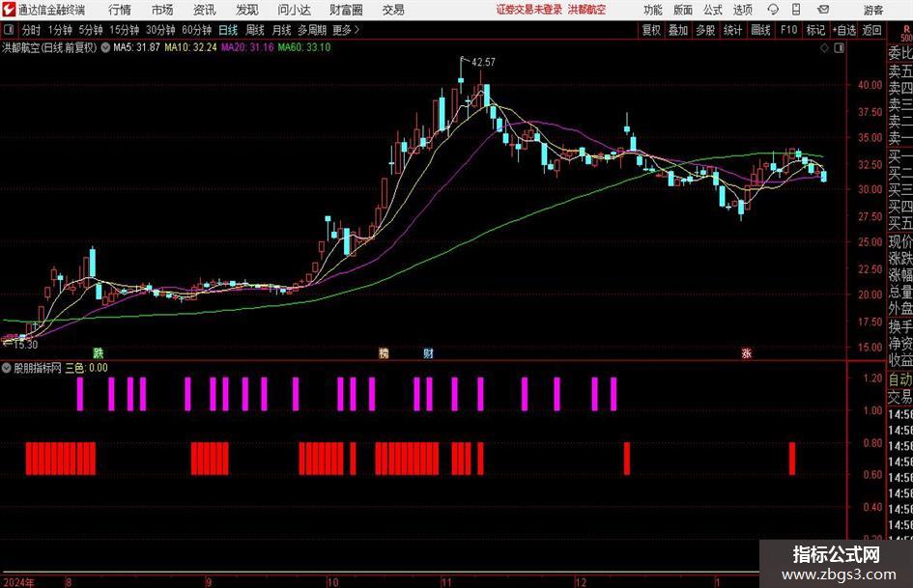Screen dimensions: 913x588
Task: Open the F10 company info button
Action: click(788, 30)
